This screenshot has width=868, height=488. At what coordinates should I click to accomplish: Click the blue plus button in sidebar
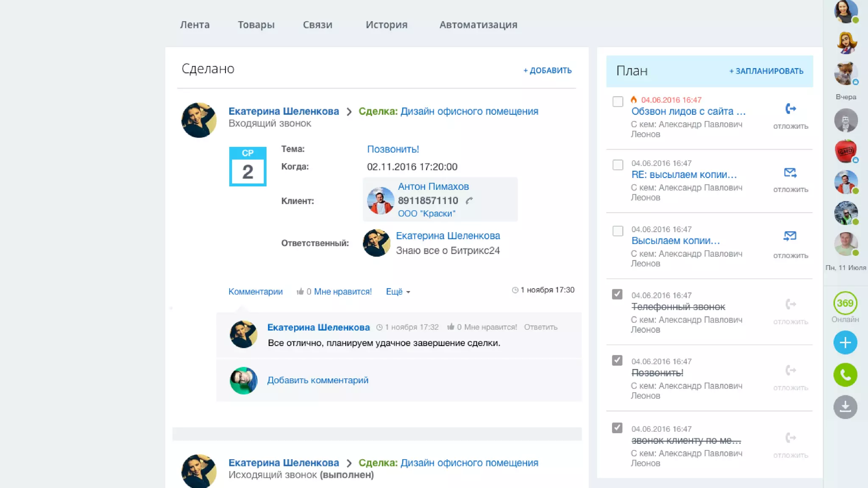tap(845, 342)
